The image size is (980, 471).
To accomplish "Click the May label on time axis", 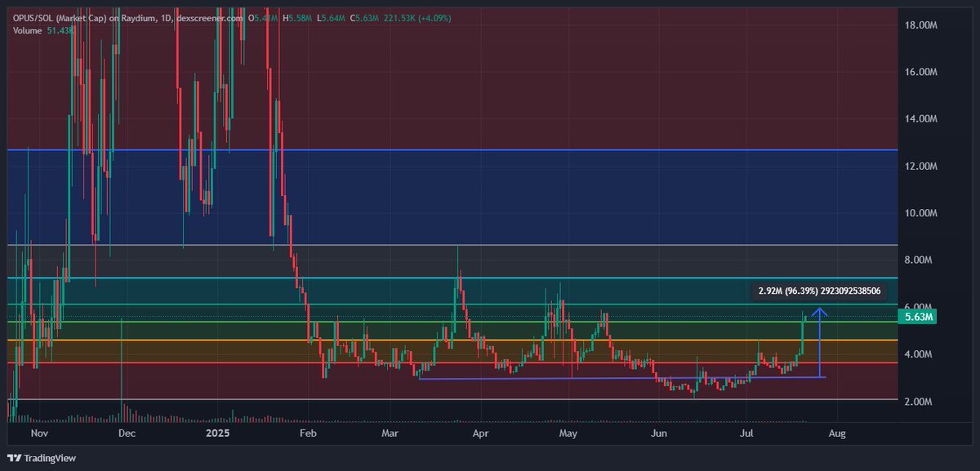I will [x=568, y=434].
